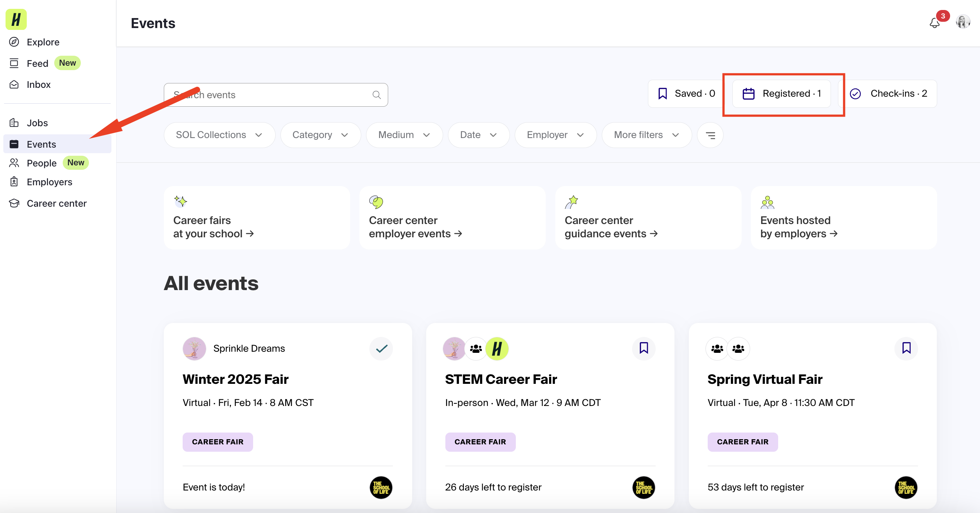Expand the SOL Collections dropdown
Viewport: 980px width, 513px height.
pyautogui.click(x=220, y=135)
